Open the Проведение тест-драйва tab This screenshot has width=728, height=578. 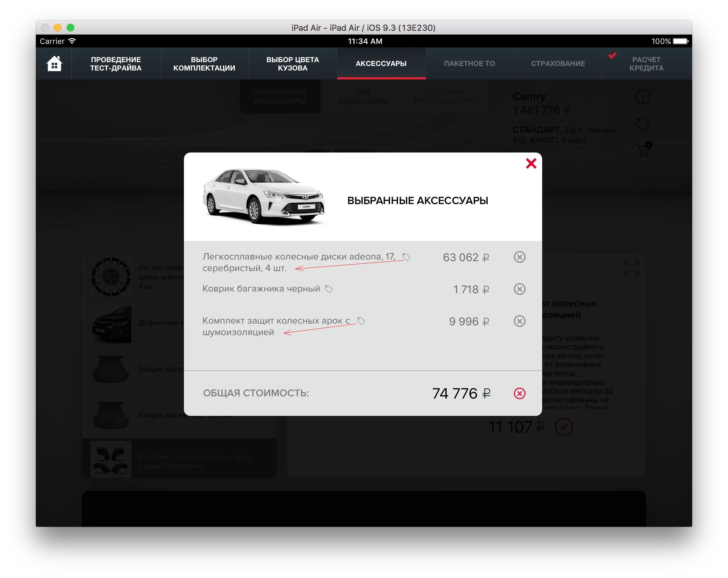coord(116,63)
